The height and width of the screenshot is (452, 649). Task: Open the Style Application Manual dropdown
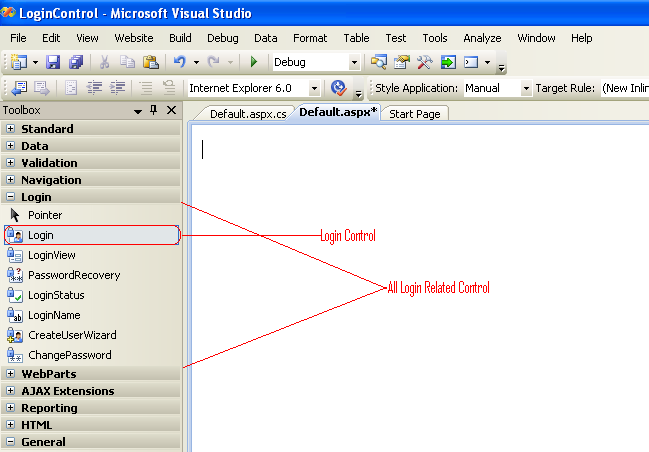point(526,88)
